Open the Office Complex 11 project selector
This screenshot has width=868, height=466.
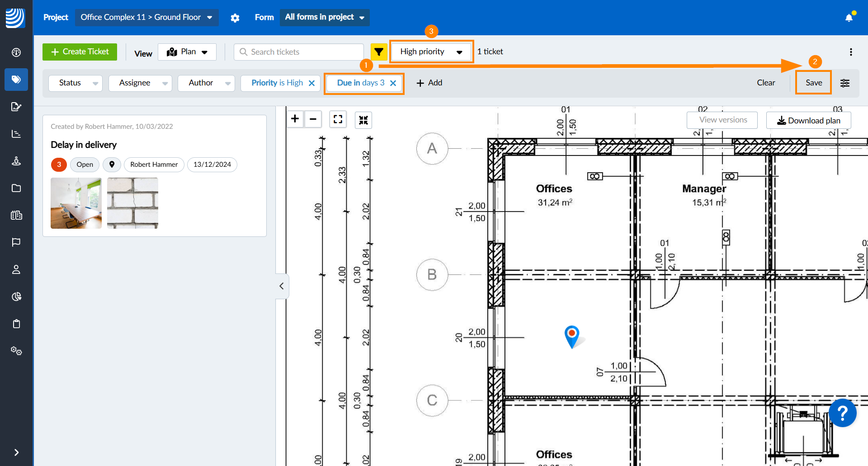(146, 17)
